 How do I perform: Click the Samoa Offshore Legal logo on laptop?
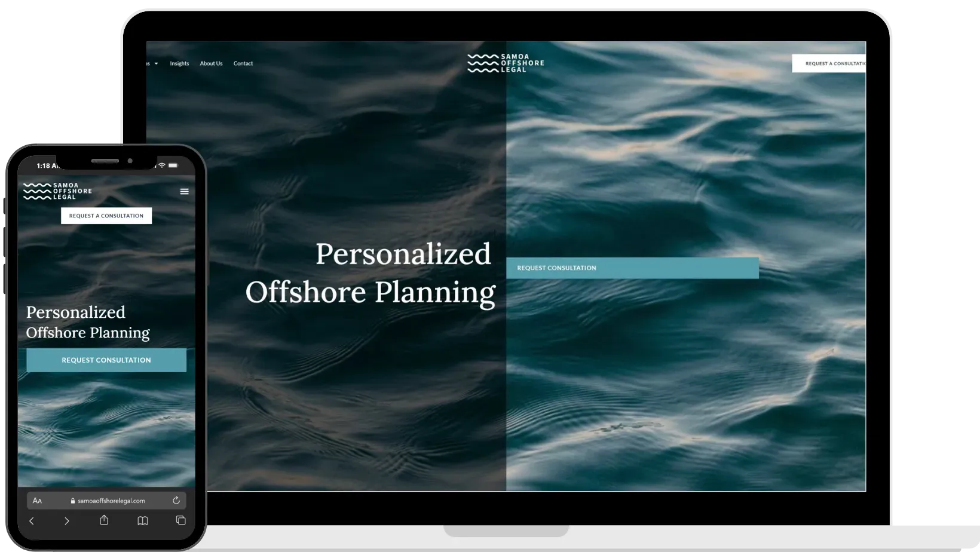506,63
